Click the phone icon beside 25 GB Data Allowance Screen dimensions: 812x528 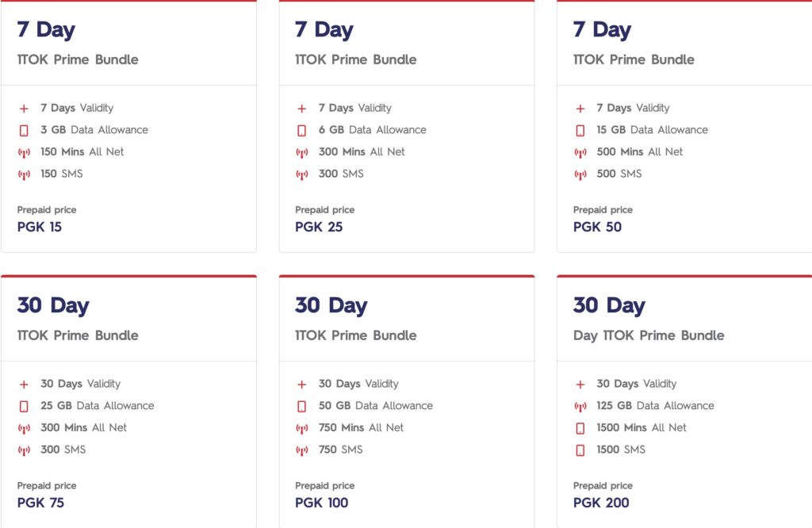tap(24, 407)
